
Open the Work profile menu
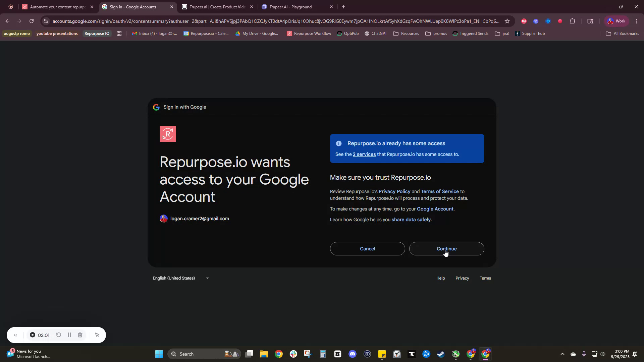coord(617,21)
